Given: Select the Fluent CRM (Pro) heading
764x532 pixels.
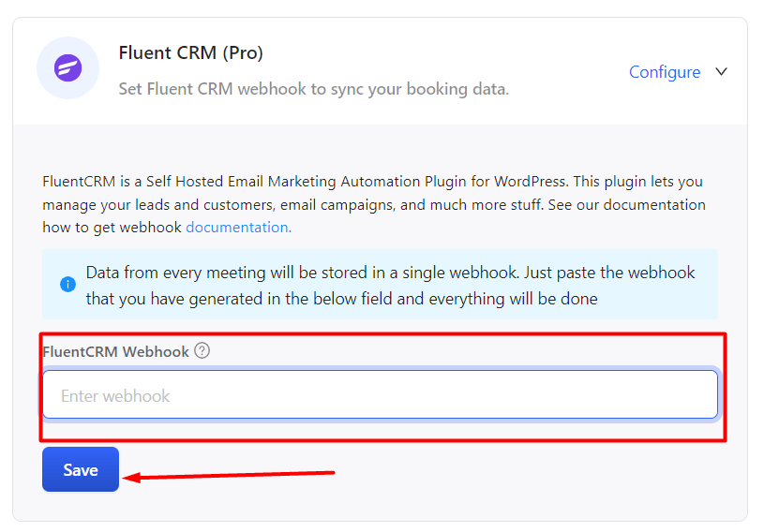Looking at the screenshot, I should click(191, 52).
